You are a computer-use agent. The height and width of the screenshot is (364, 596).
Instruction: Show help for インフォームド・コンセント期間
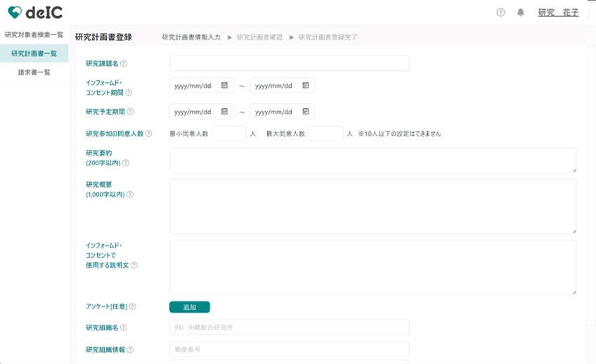[129, 92]
